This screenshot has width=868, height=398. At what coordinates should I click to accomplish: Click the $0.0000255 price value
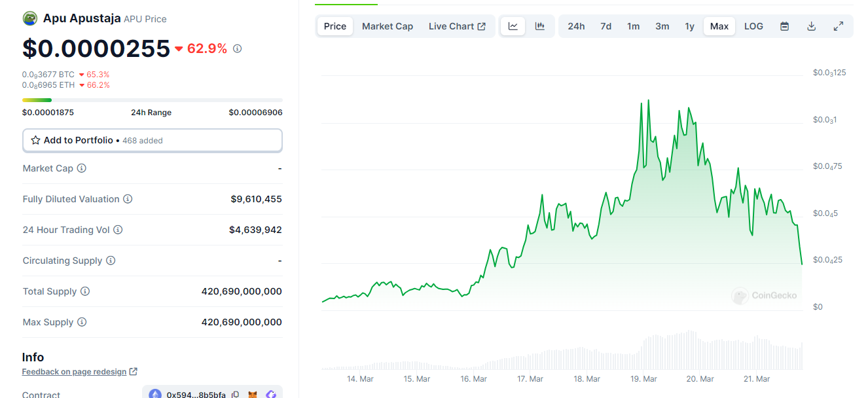tap(96, 48)
